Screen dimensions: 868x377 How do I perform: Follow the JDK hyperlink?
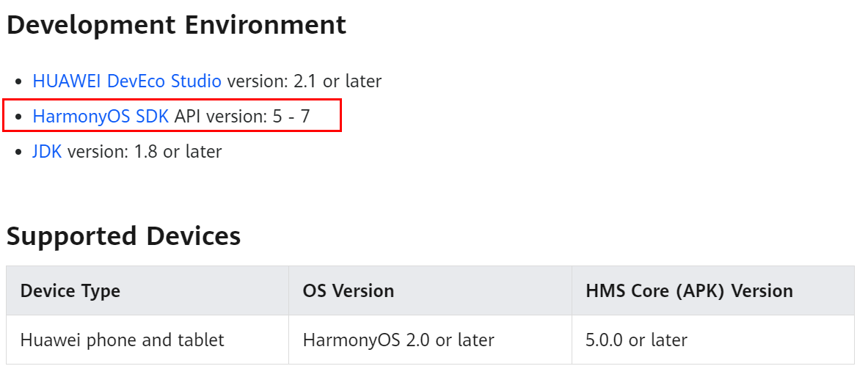click(47, 152)
